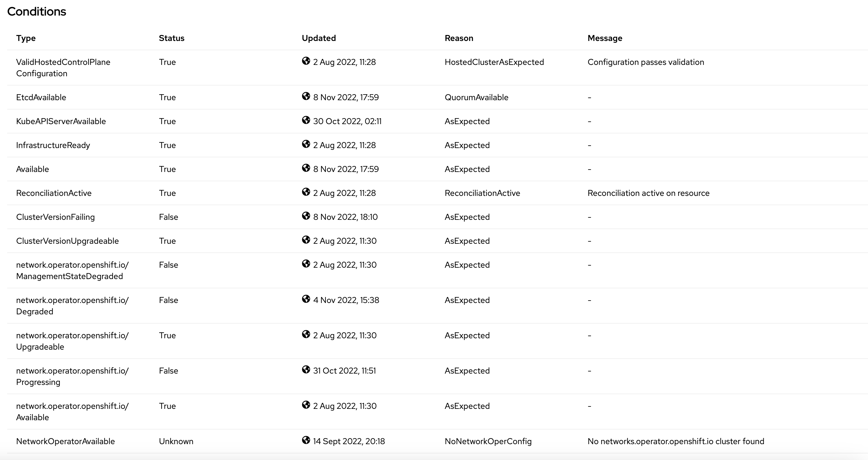Viewport: 868px width, 460px height.
Task: Click the Reason column header
Action: coord(459,38)
